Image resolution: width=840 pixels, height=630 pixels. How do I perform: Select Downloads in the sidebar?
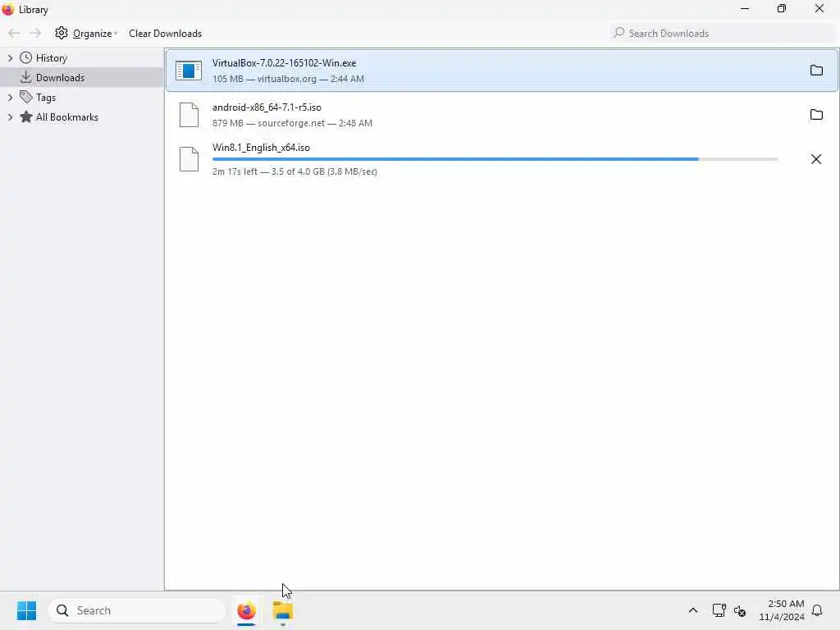[x=59, y=78]
